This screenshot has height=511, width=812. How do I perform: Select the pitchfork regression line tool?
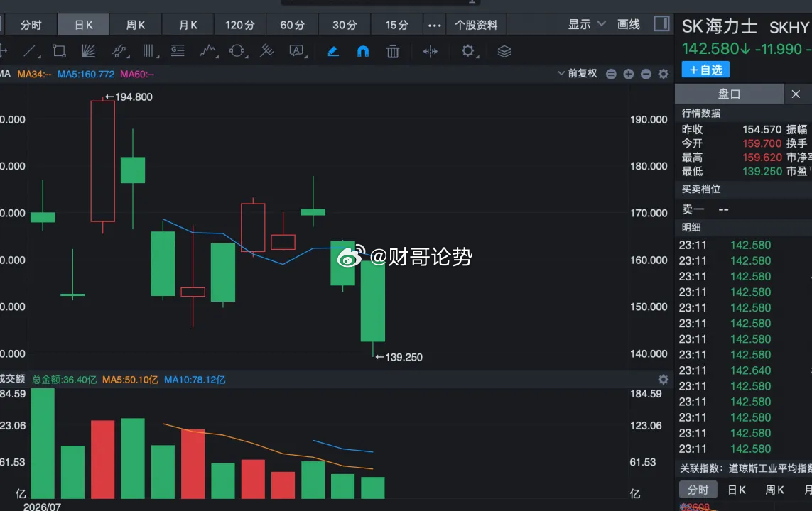tap(266, 50)
